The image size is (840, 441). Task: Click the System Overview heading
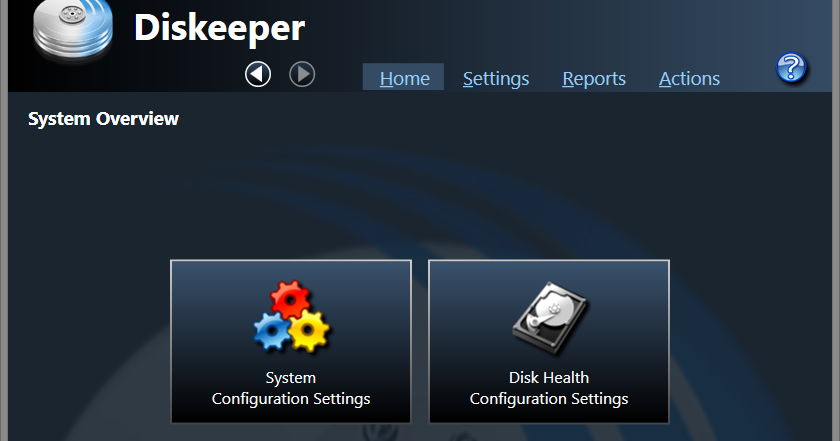click(x=103, y=119)
